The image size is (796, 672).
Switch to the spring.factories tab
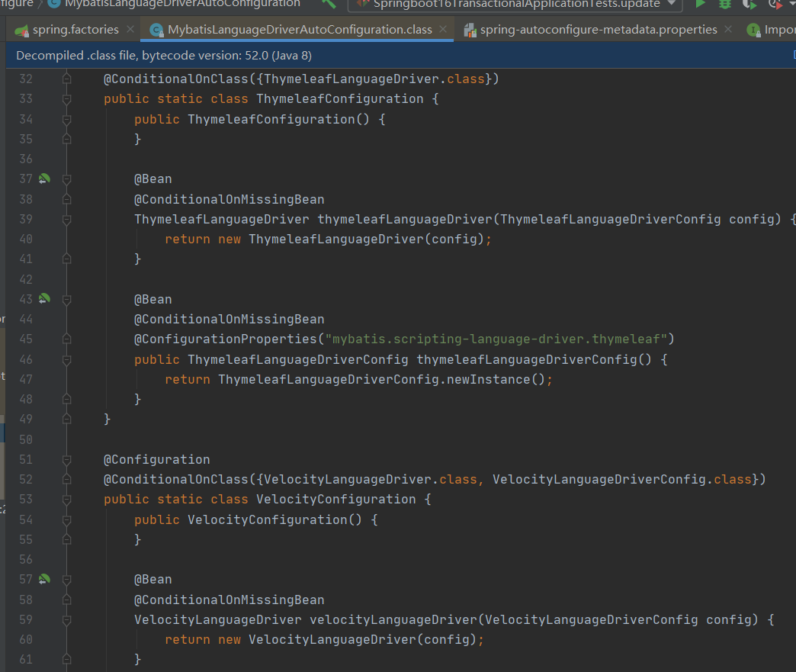[x=75, y=30]
